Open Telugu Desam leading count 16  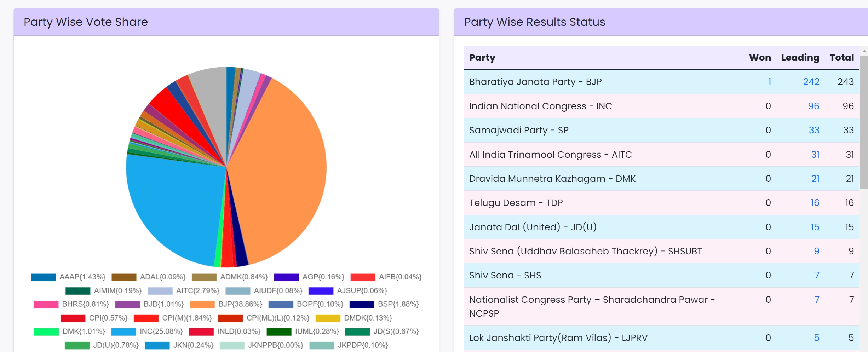click(x=815, y=203)
